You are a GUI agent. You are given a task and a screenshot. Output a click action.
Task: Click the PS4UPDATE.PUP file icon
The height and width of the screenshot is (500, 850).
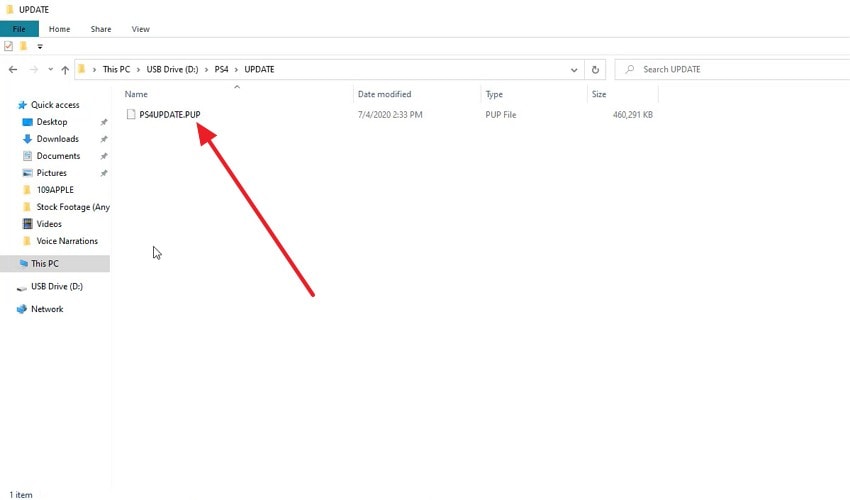point(131,114)
